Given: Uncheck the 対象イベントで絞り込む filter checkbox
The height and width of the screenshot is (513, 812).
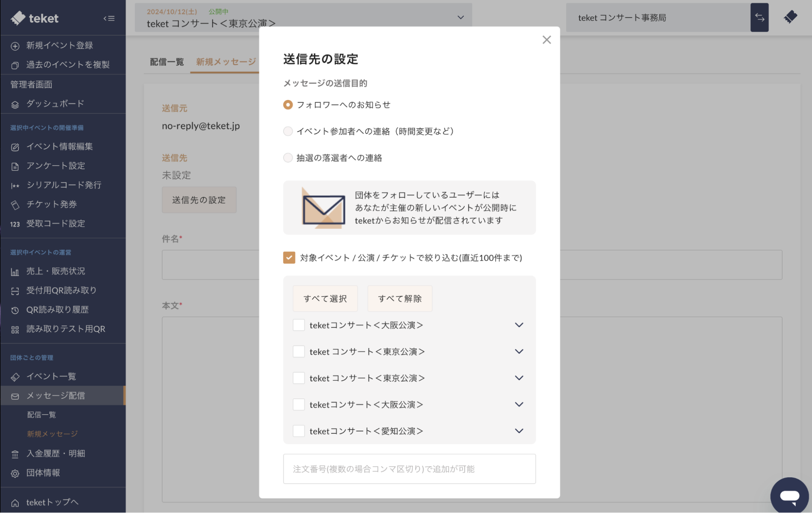Looking at the screenshot, I should (x=289, y=258).
